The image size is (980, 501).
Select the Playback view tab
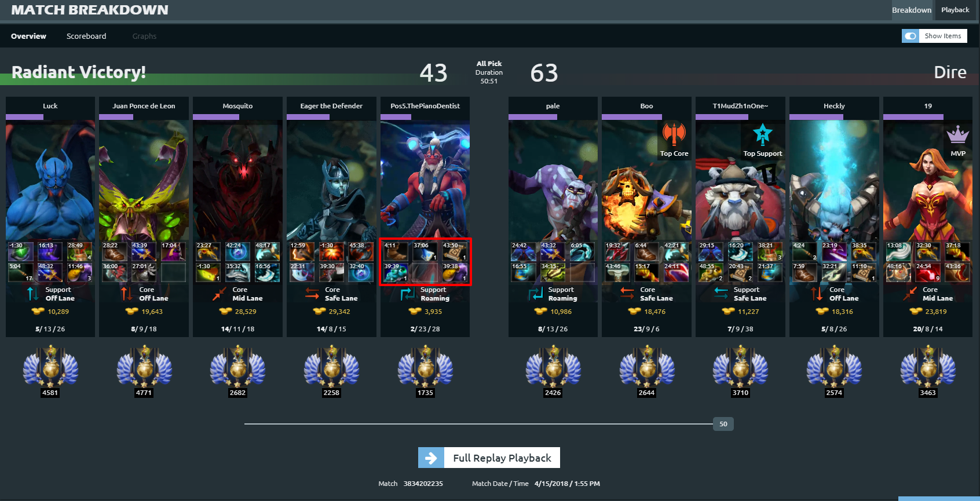(x=955, y=10)
